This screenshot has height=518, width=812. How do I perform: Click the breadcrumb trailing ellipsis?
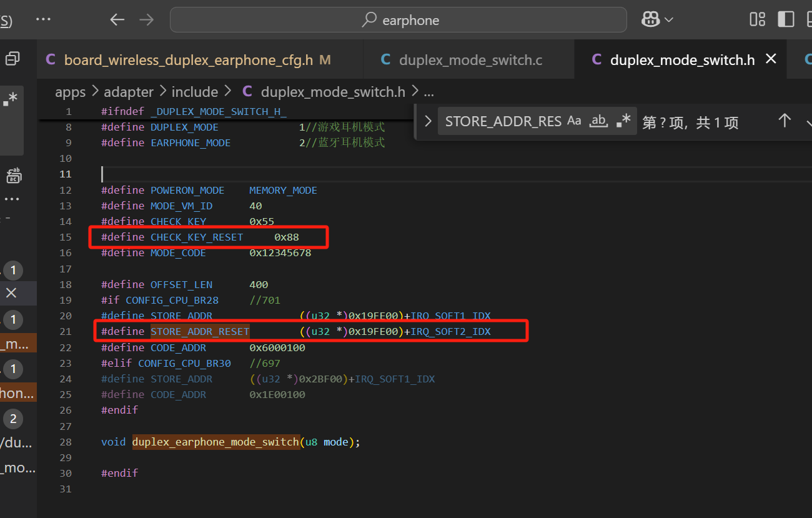pyautogui.click(x=428, y=92)
